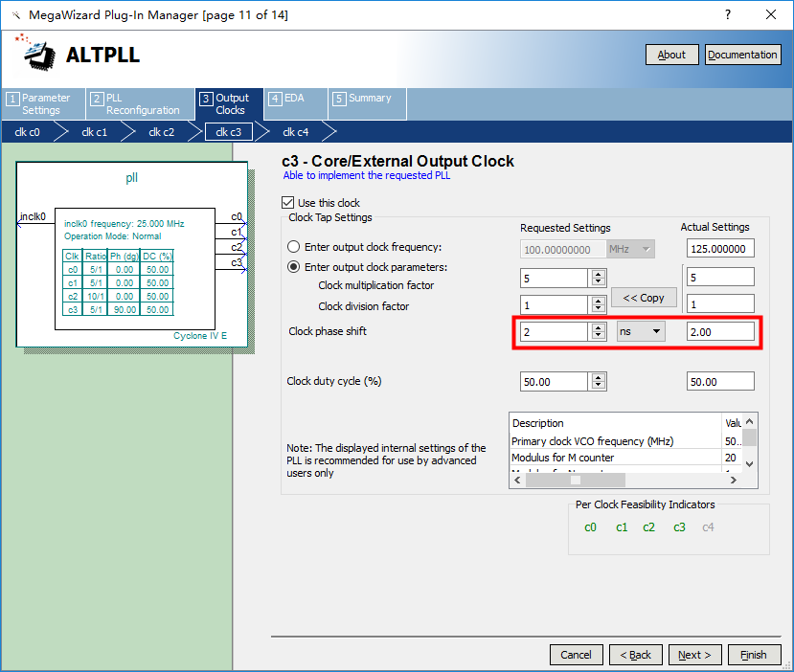
Task: Switch to the clk c4 page
Action: (x=295, y=132)
